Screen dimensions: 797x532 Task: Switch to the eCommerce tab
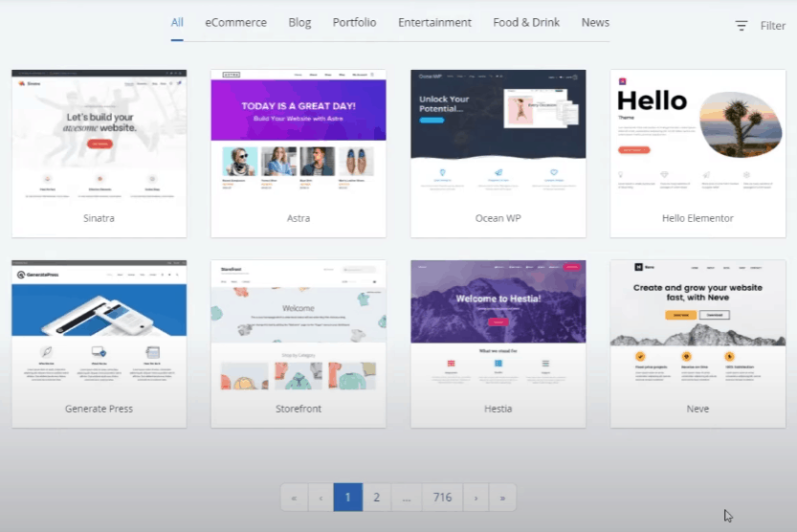[235, 22]
